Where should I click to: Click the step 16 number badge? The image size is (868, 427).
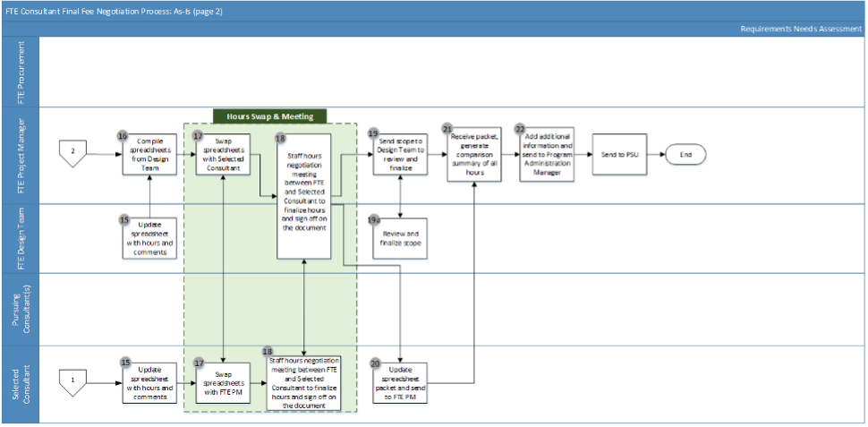(x=124, y=135)
